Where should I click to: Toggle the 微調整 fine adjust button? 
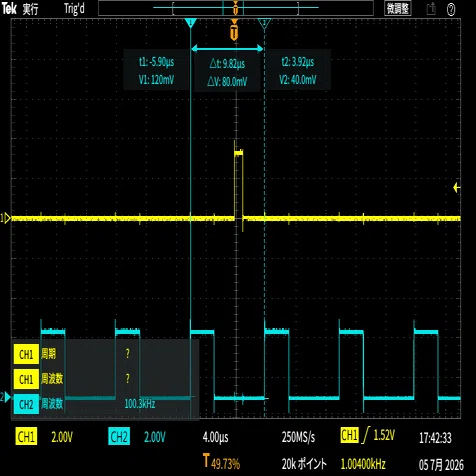click(x=398, y=9)
